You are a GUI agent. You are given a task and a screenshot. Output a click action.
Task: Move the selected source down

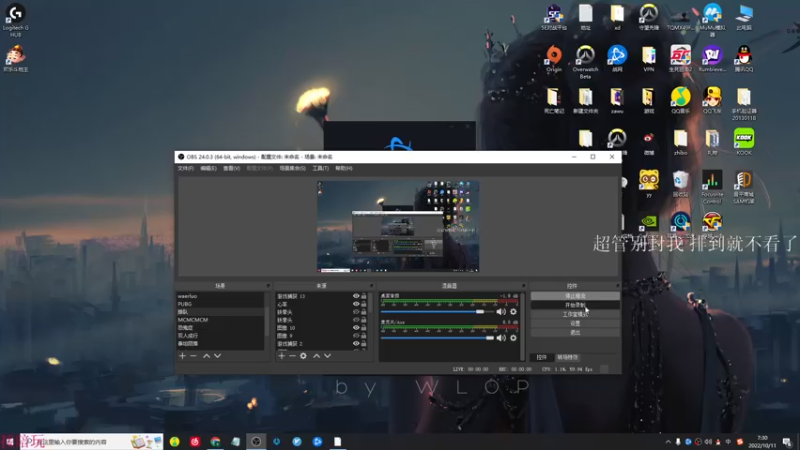point(328,356)
